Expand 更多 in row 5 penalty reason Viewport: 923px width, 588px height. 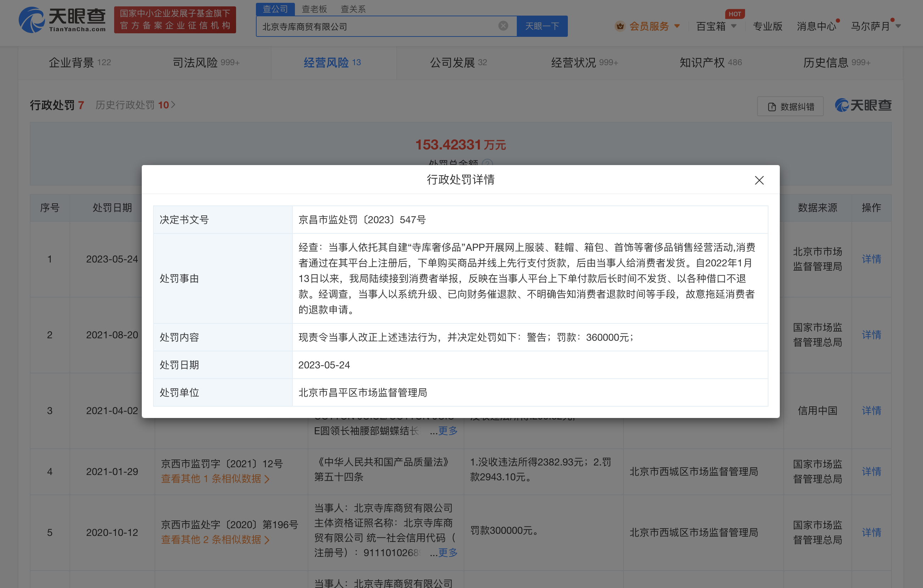448,553
